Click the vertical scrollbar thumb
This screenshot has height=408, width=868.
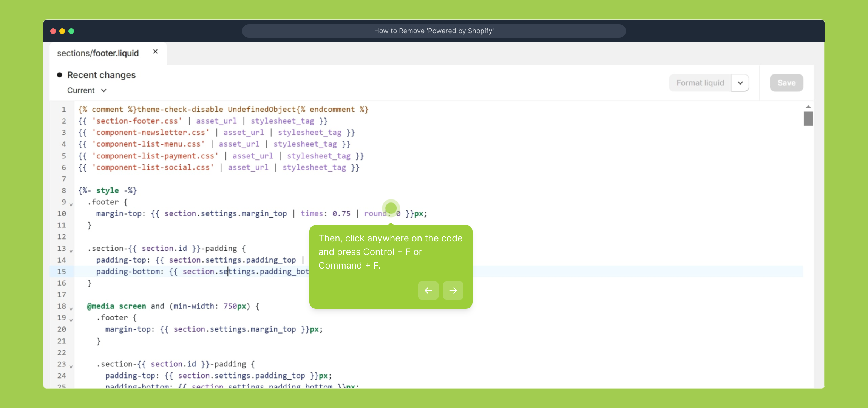(808, 119)
